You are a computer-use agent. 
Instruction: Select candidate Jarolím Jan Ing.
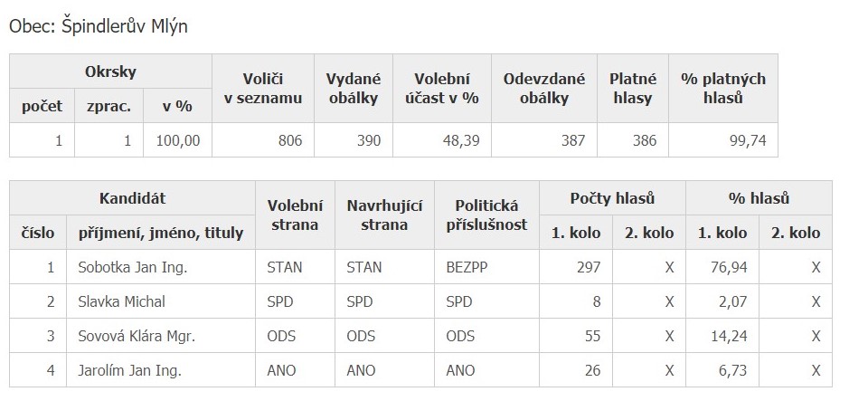click(x=130, y=370)
